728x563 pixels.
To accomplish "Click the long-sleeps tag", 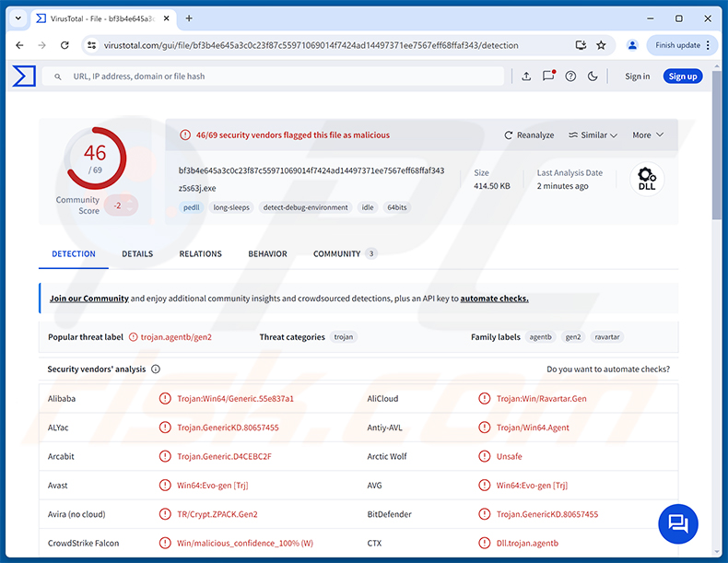I will [231, 207].
